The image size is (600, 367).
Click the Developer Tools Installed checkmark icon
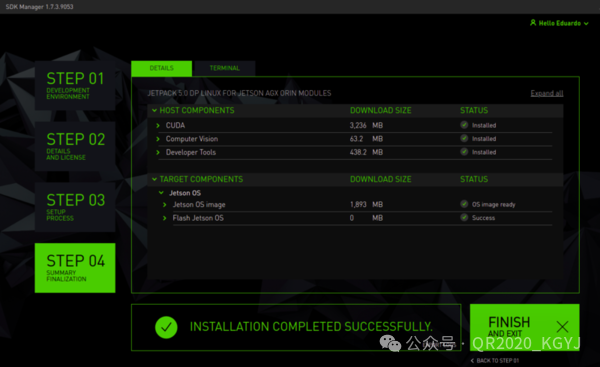(x=464, y=152)
